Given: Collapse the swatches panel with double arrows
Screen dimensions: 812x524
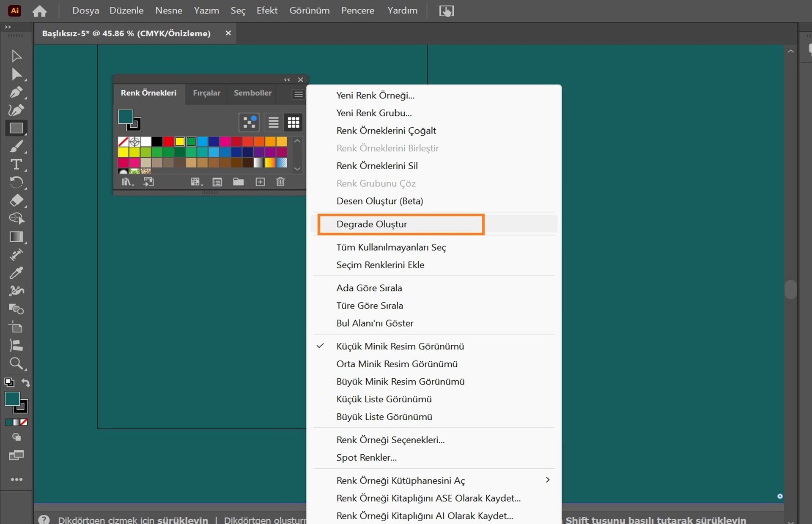Looking at the screenshot, I should click(x=287, y=80).
